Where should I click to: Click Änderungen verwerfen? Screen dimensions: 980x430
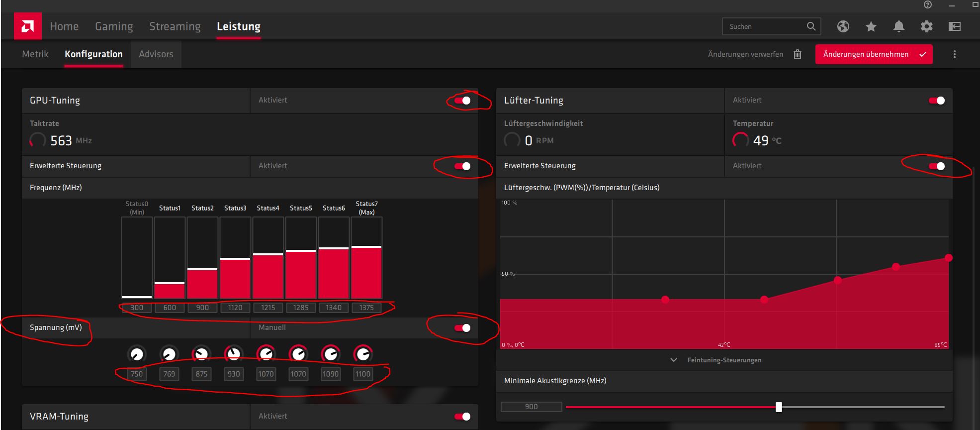tap(745, 54)
